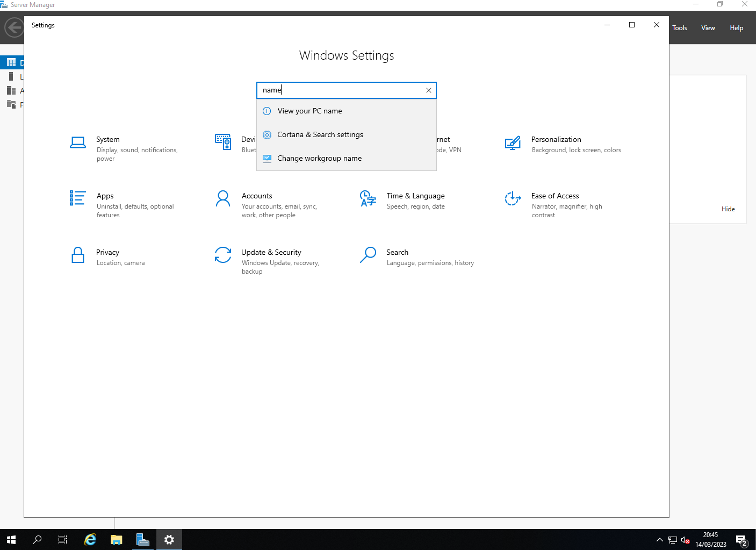Image resolution: width=756 pixels, height=550 pixels.
Task: Launch Internet Explorer from the taskbar
Action: point(90,540)
